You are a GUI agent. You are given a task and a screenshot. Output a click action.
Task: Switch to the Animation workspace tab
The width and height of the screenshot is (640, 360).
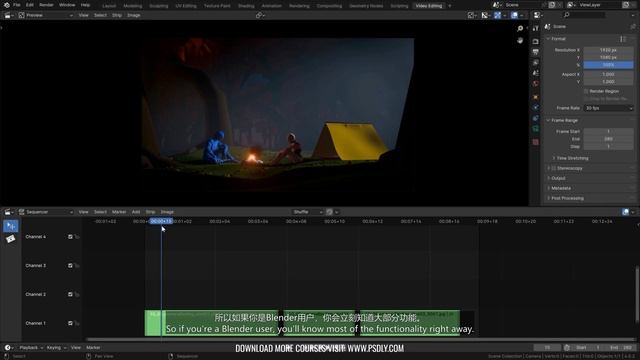(271, 6)
